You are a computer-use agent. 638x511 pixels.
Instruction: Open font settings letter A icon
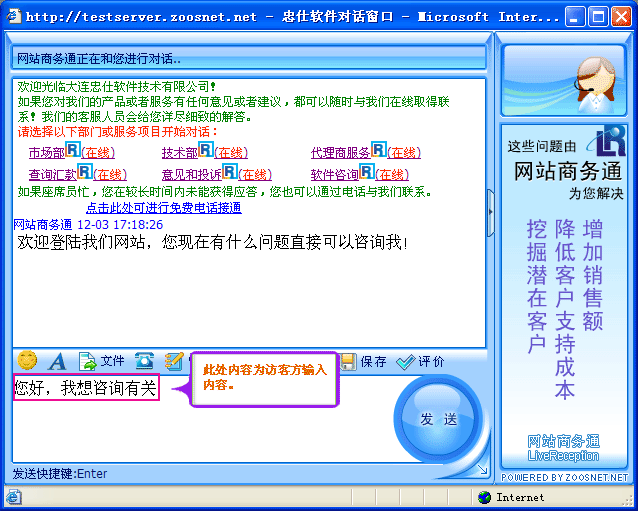point(57,361)
